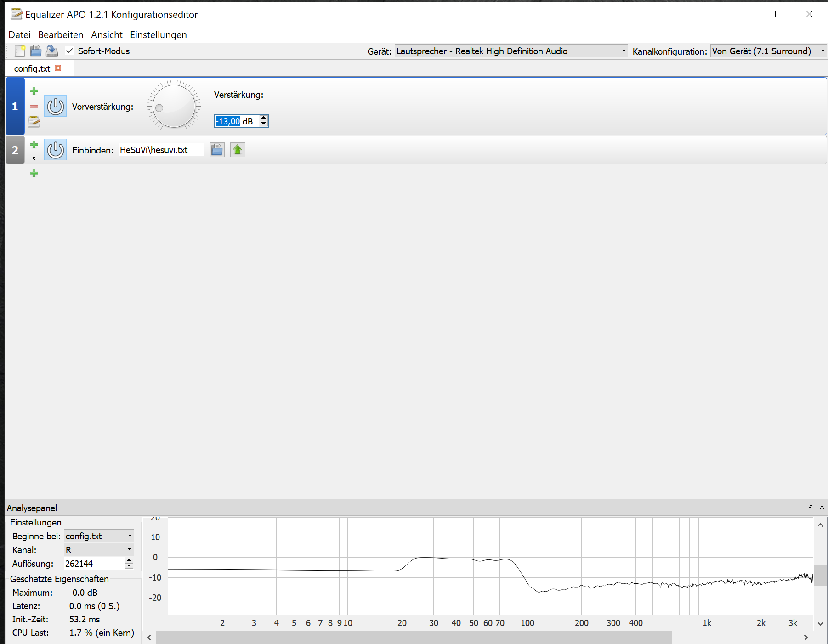Select filter row number 2 handle

pyautogui.click(x=15, y=150)
